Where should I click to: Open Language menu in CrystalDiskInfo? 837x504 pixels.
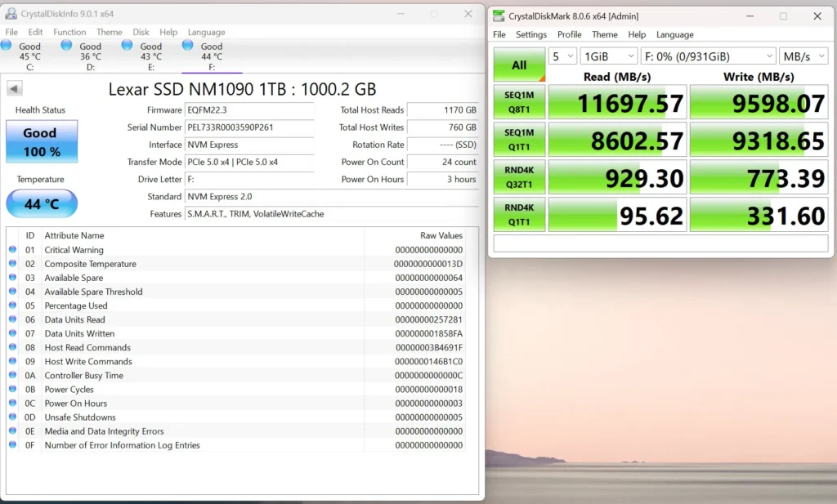(x=206, y=32)
